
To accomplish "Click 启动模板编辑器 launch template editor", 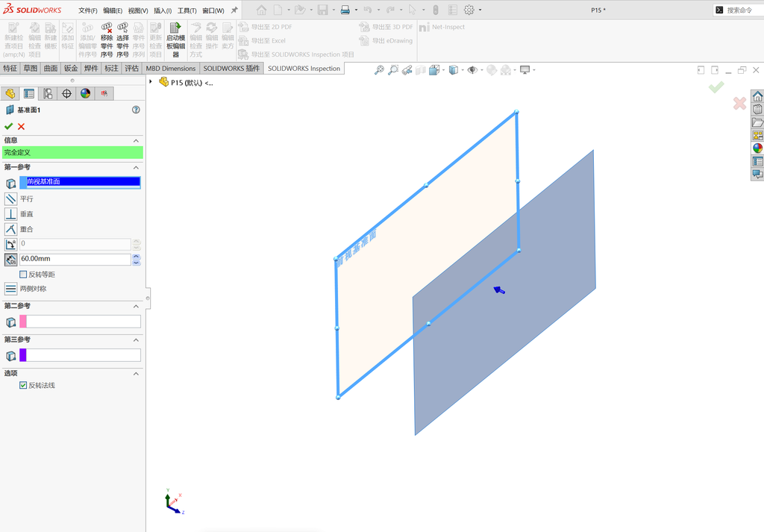I will [175, 40].
